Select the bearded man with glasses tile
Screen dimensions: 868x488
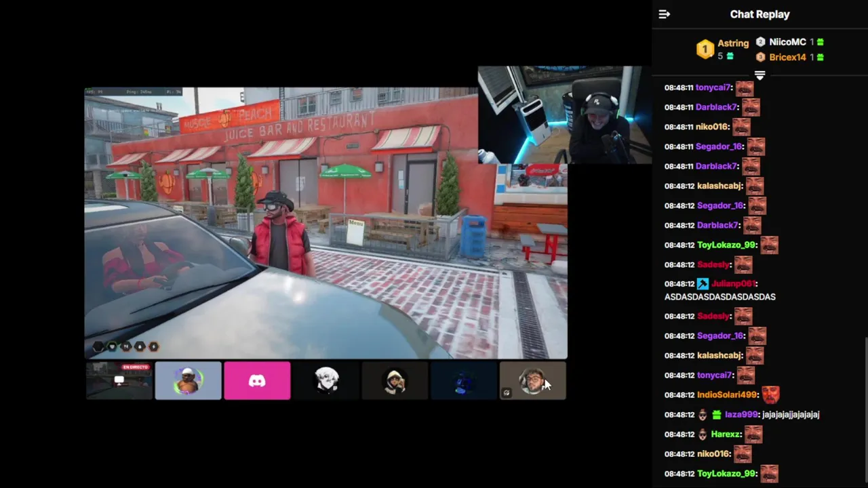coord(533,381)
